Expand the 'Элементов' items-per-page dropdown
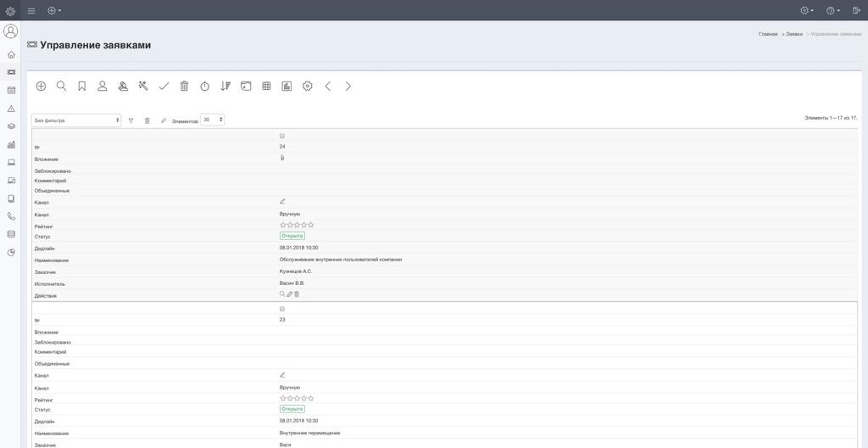Screen dimensions: 868x448 (212, 120)
